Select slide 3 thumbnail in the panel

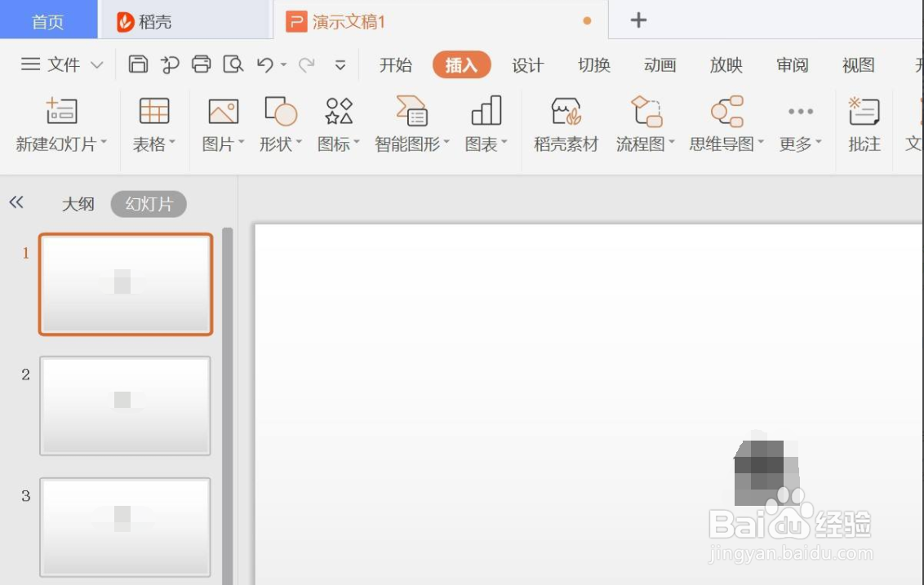124,526
